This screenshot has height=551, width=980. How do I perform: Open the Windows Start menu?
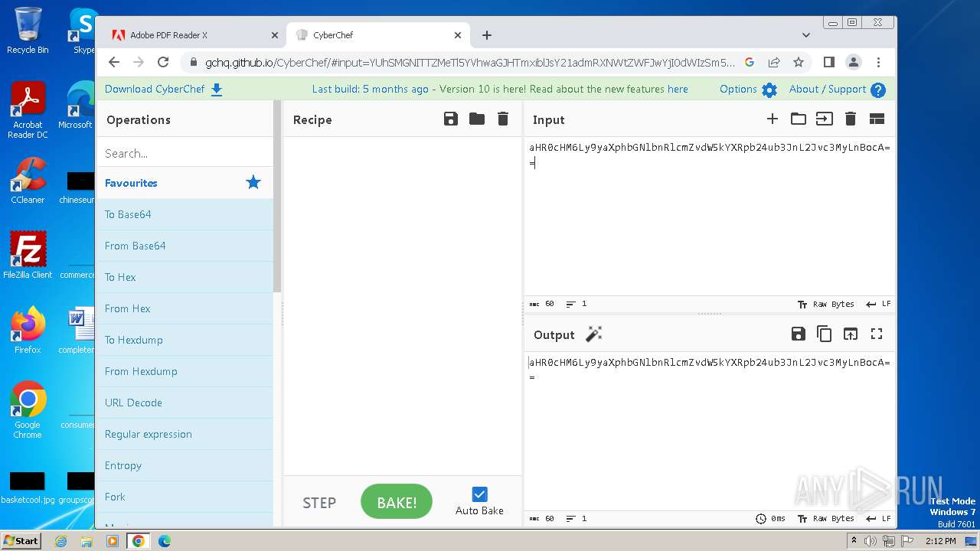point(21,540)
